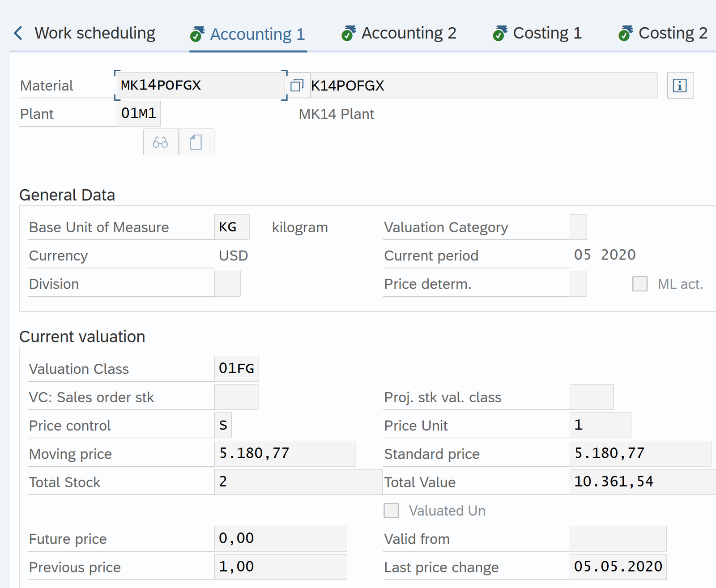Viewport: 716px width, 588px height.
Task: Click the Standard price field
Action: click(639, 453)
